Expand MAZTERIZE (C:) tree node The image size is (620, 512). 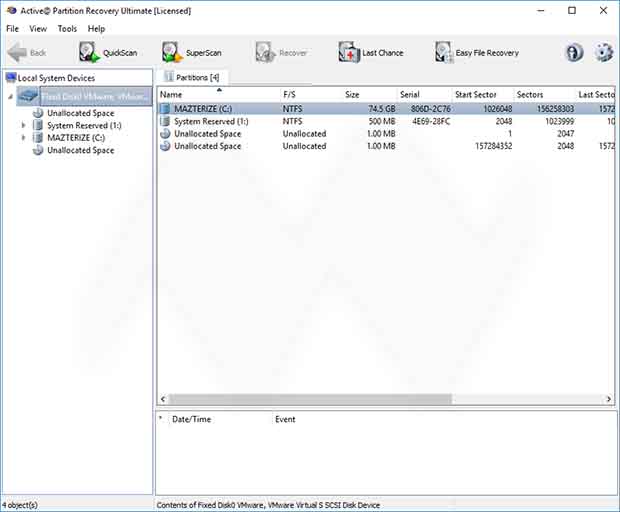[23, 138]
